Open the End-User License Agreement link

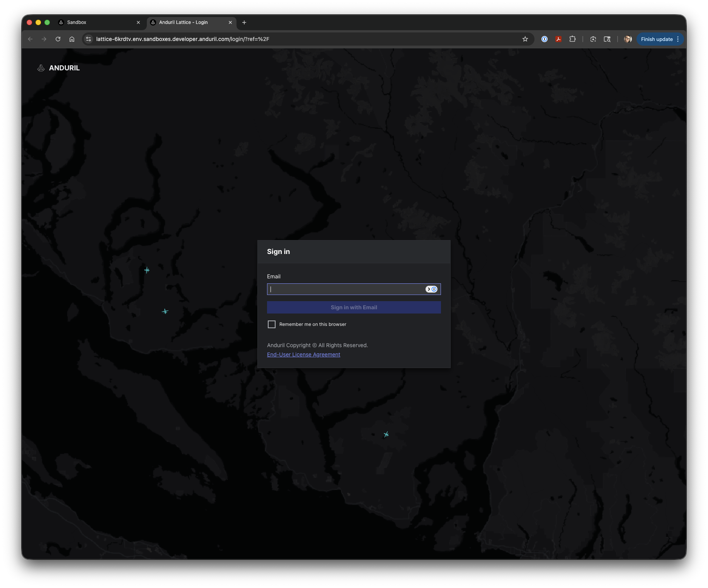pyautogui.click(x=303, y=355)
